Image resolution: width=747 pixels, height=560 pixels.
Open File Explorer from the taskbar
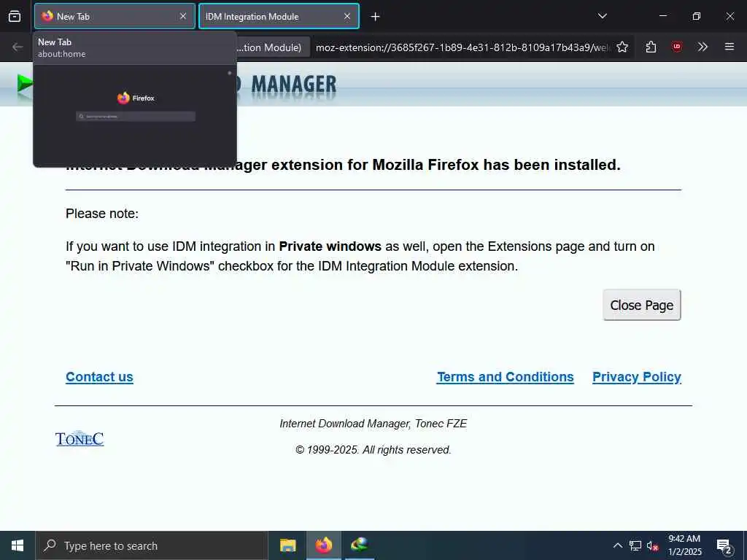(287, 545)
